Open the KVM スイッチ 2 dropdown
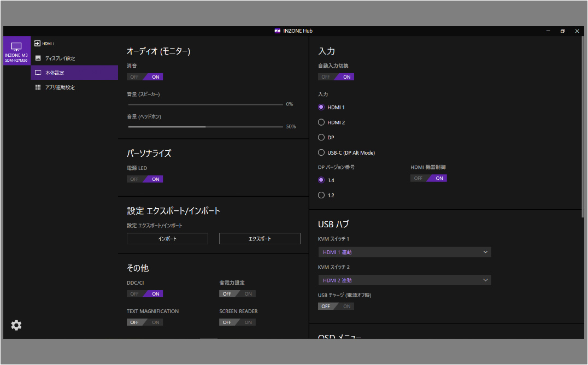The height and width of the screenshot is (365, 588). [x=404, y=280]
